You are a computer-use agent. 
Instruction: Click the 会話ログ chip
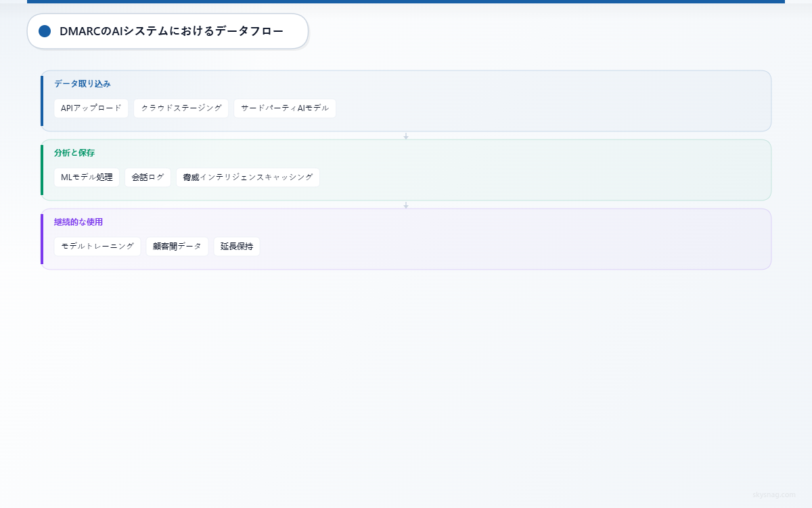tap(148, 177)
